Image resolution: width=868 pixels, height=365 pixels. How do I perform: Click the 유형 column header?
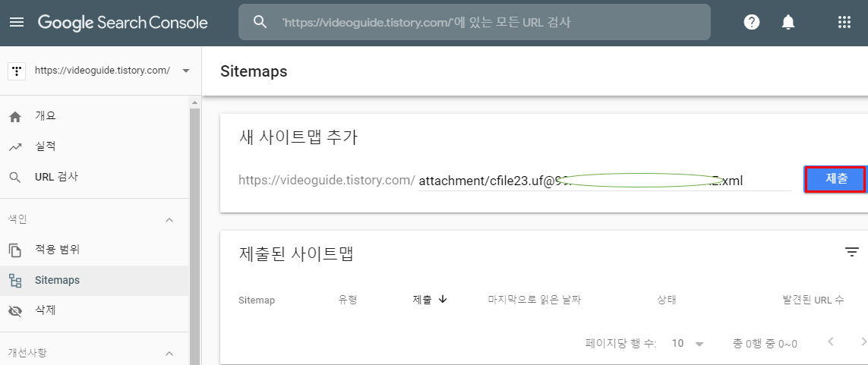[348, 300]
